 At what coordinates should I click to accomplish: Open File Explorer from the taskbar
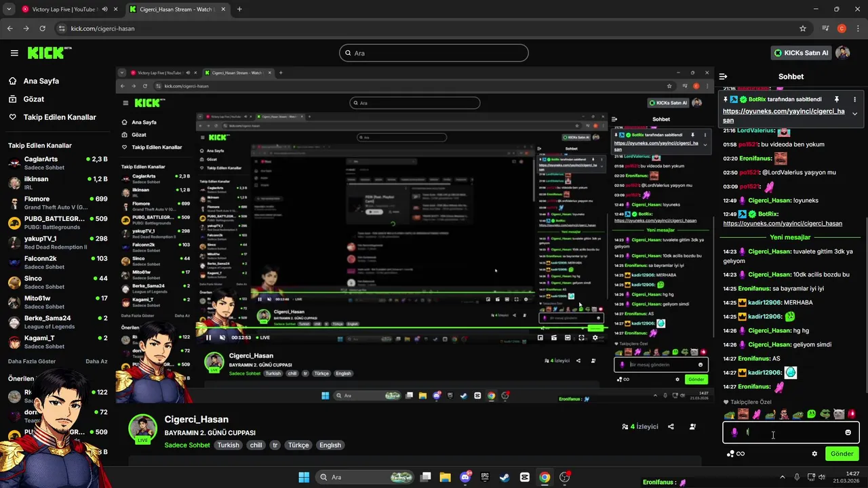(446, 477)
